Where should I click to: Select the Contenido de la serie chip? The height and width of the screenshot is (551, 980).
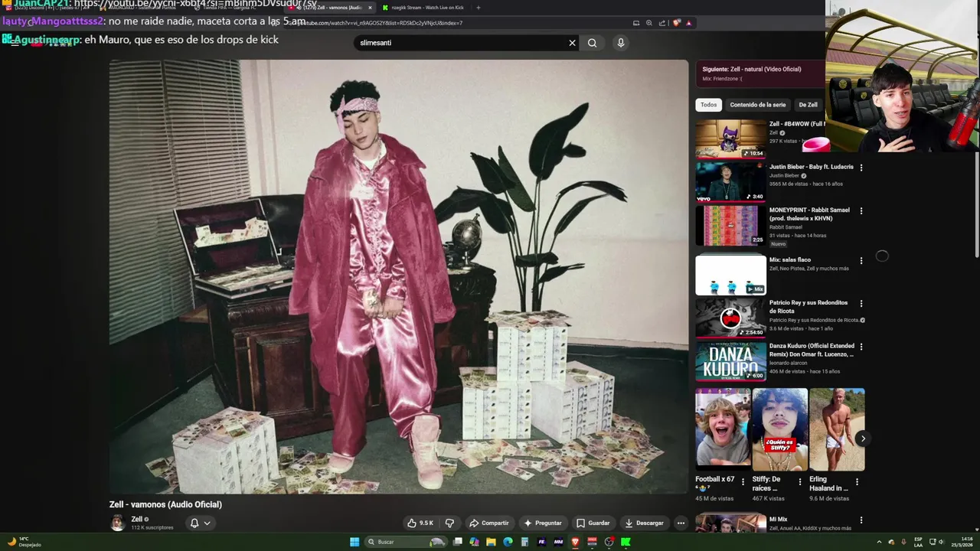[758, 105]
